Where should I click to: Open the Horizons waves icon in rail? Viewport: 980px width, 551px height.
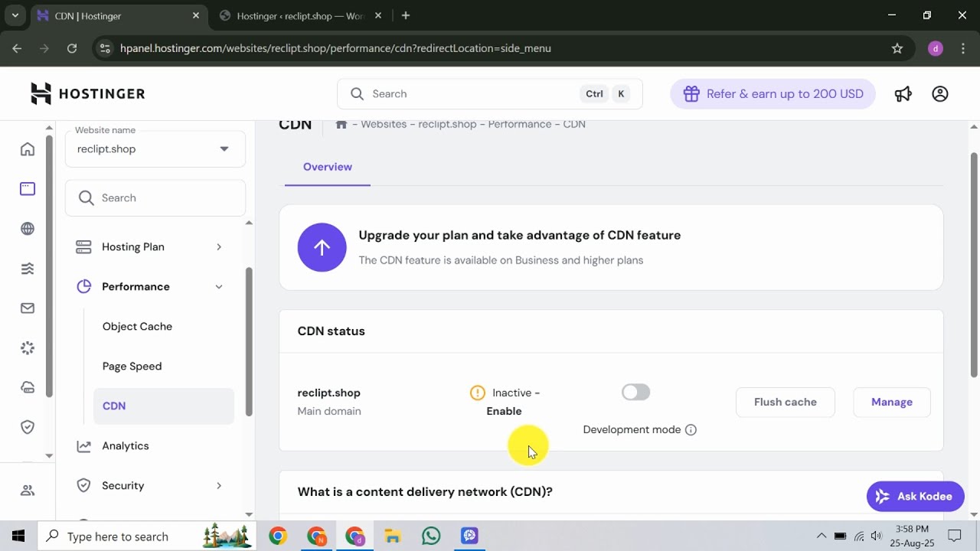coord(28,268)
